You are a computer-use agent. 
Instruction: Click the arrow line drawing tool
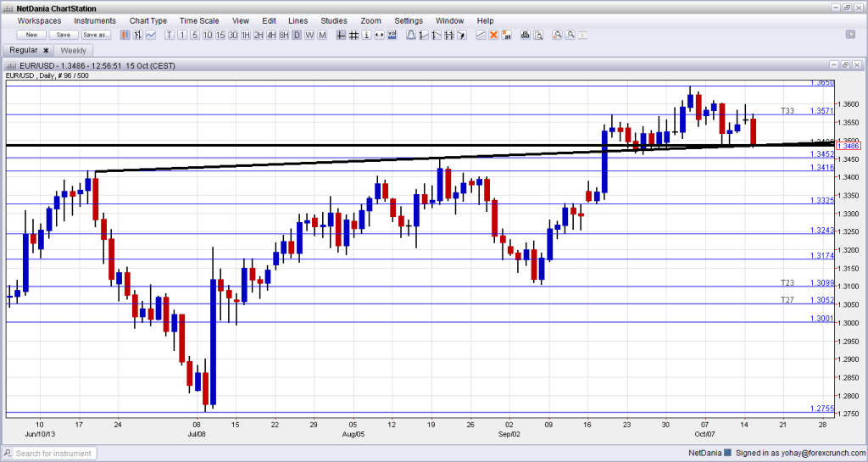[x=462, y=35]
